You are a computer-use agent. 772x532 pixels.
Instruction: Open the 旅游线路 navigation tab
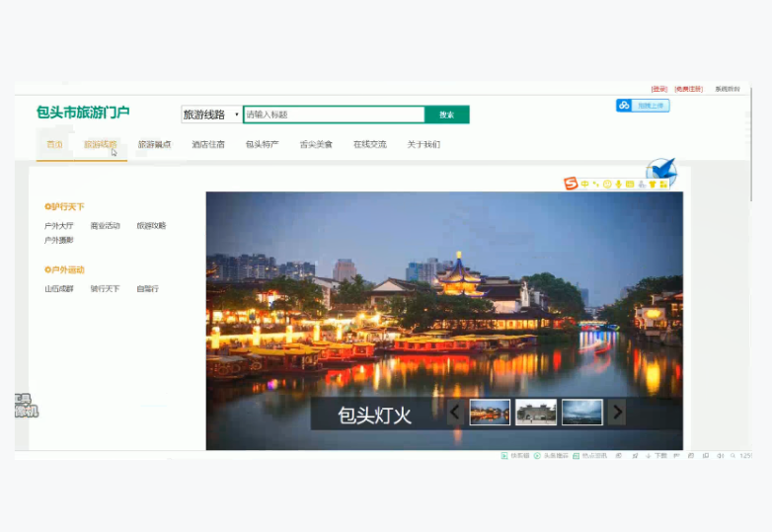[x=101, y=144]
